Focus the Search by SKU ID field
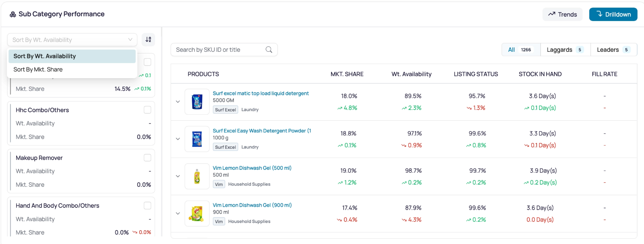The height and width of the screenshot is (244, 644). tap(224, 50)
